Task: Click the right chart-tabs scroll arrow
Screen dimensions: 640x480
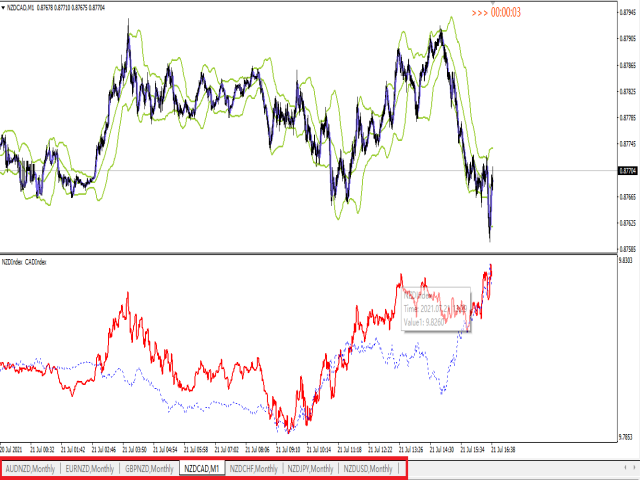Action: pyautogui.click(x=636, y=467)
